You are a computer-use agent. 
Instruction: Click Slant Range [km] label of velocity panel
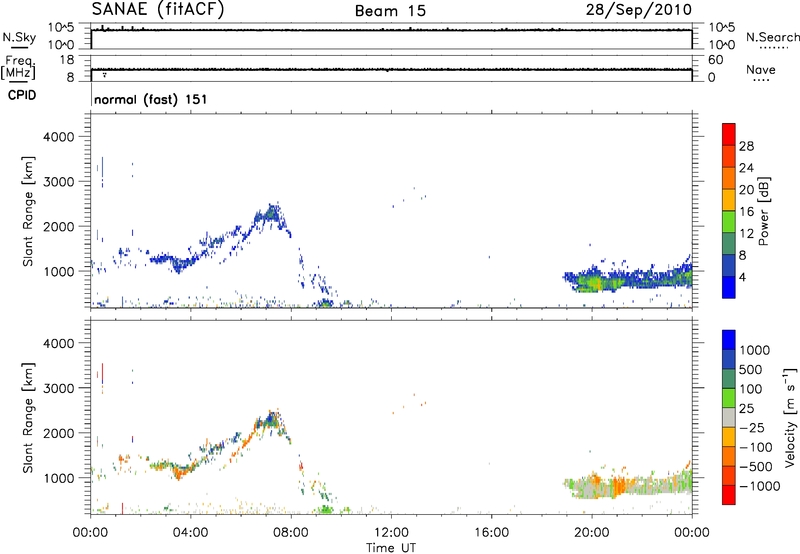point(28,418)
